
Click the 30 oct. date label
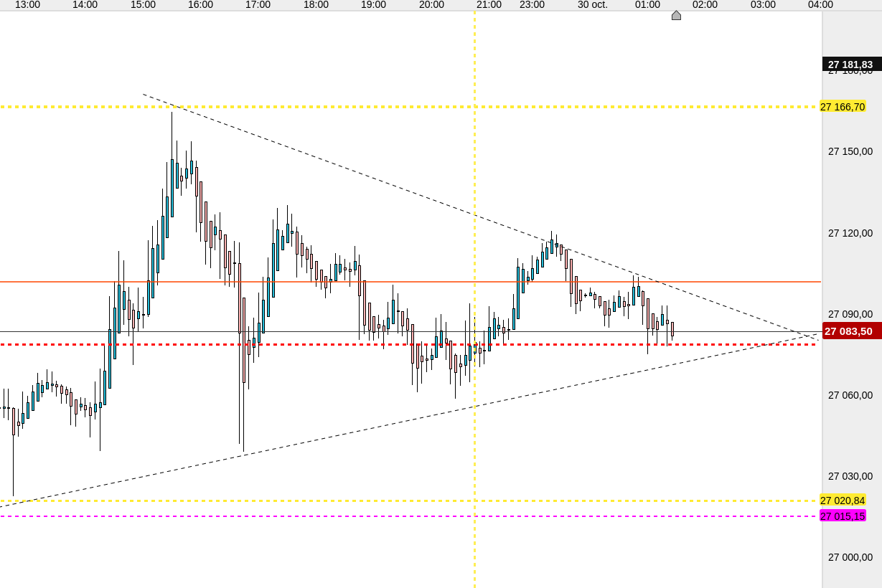click(x=593, y=4)
